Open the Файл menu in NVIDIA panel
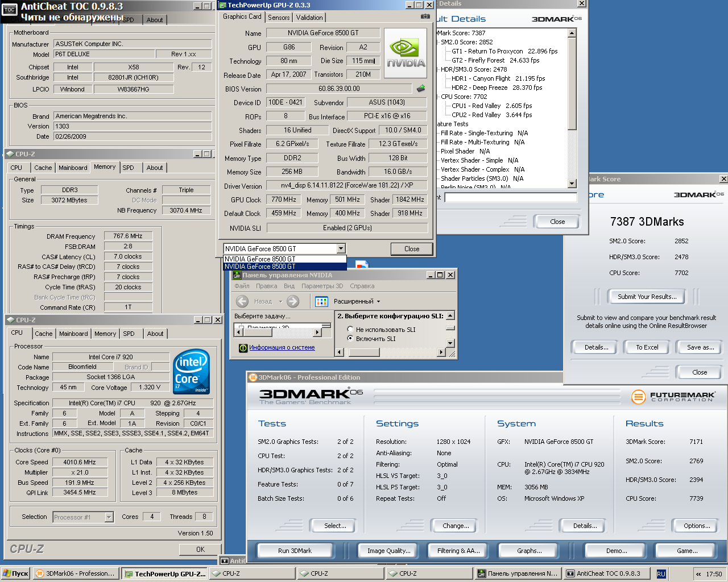 click(242, 286)
